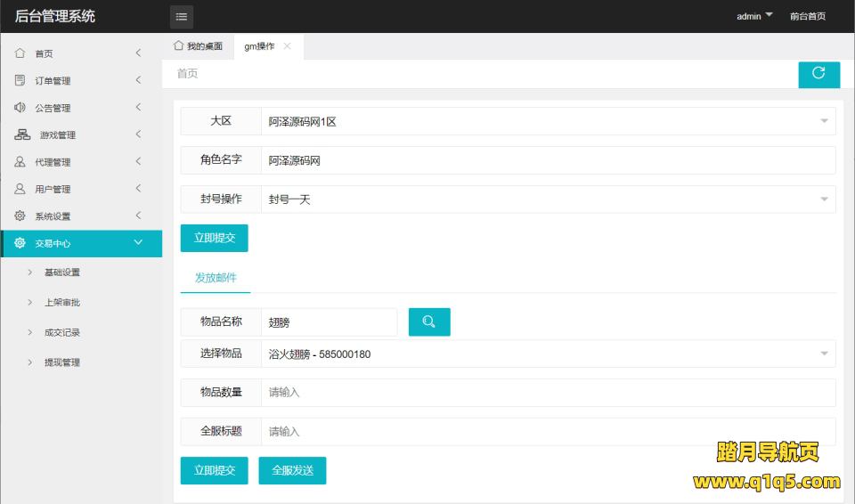Click the home icon in sidebar

(x=20, y=53)
